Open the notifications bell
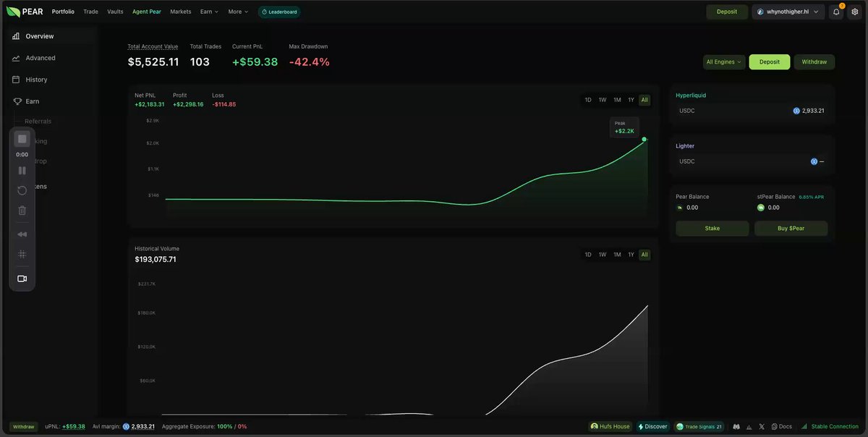The width and height of the screenshot is (868, 437). (x=836, y=12)
